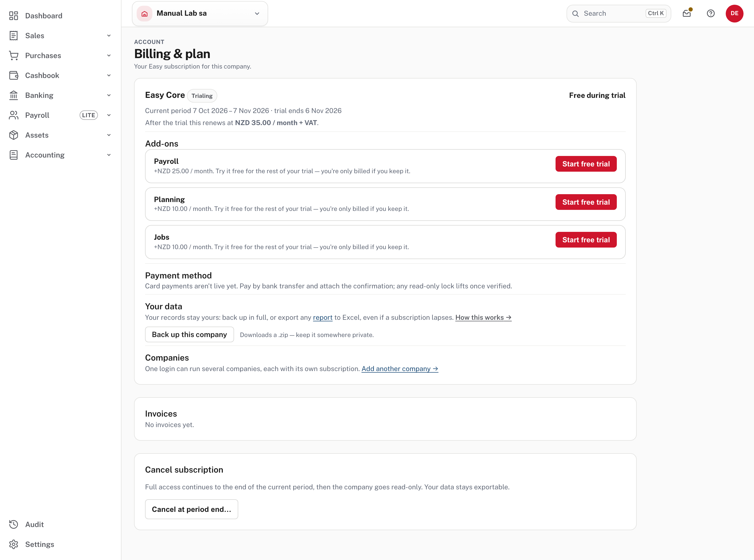The height and width of the screenshot is (560, 754).
Task: Start free trial for Planning add-on
Action: pyautogui.click(x=586, y=202)
